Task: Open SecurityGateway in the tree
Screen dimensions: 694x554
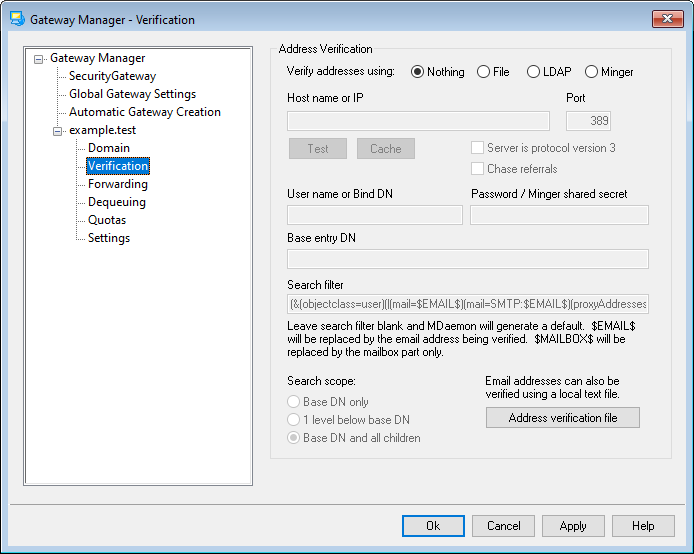Action: tap(112, 76)
